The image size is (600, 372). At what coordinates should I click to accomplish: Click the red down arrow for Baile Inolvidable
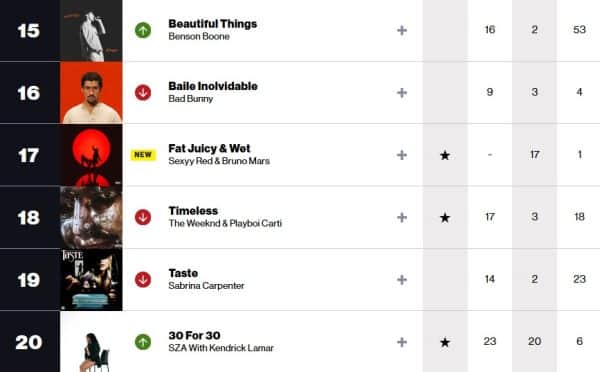(143, 93)
